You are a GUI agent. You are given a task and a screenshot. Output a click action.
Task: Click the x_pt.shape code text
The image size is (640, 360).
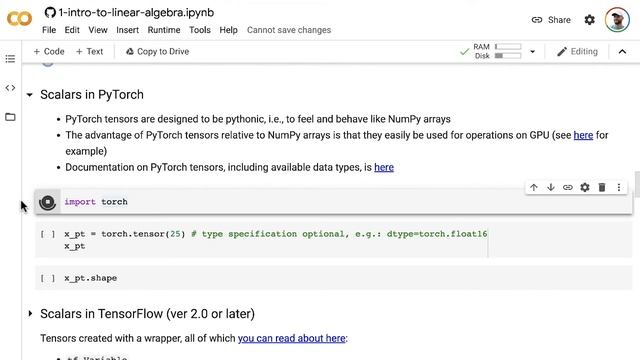click(91, 278)
